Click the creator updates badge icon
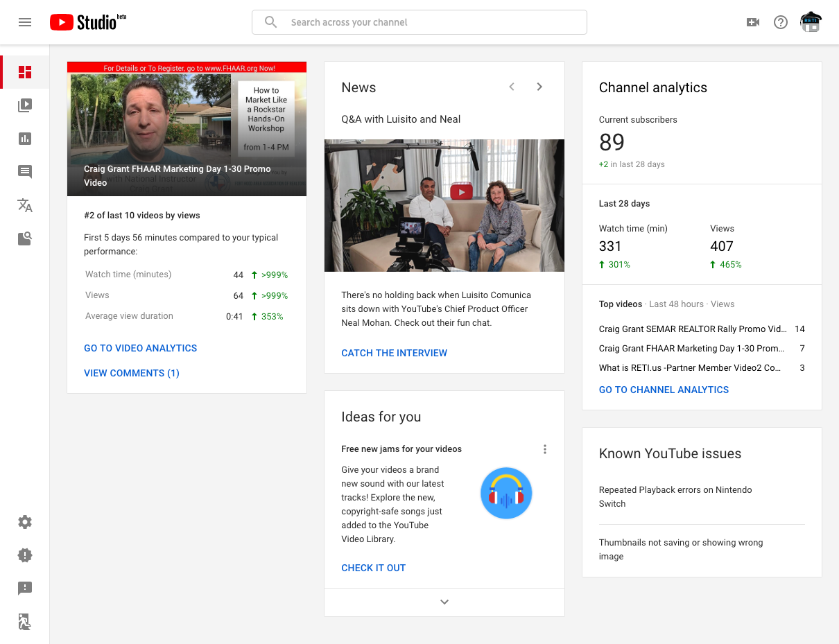This screenshot has height=644, width=839. click(x=25, y=555)
